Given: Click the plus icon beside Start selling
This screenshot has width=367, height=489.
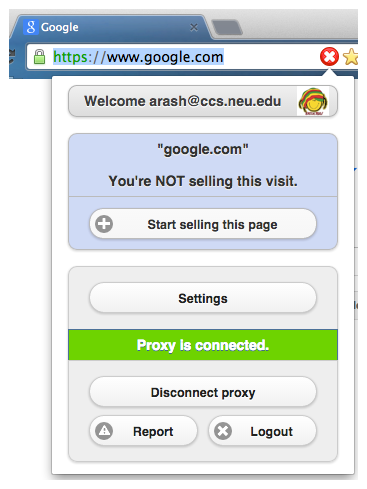Looking at the screenshot, I should [x=104, y=224].
